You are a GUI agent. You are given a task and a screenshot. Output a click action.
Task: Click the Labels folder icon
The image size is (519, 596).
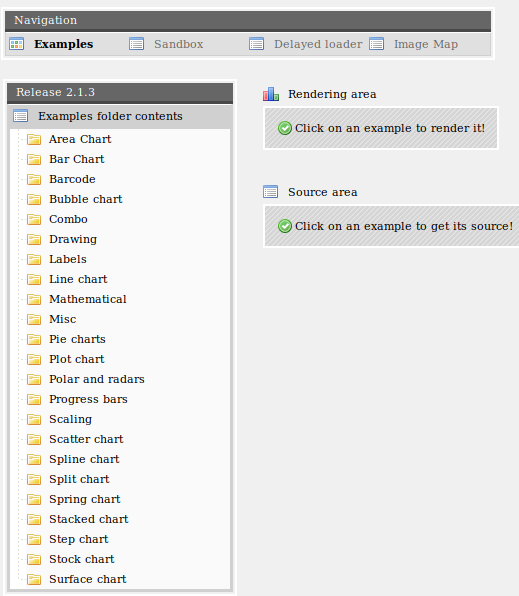click(x=34, y=260)
